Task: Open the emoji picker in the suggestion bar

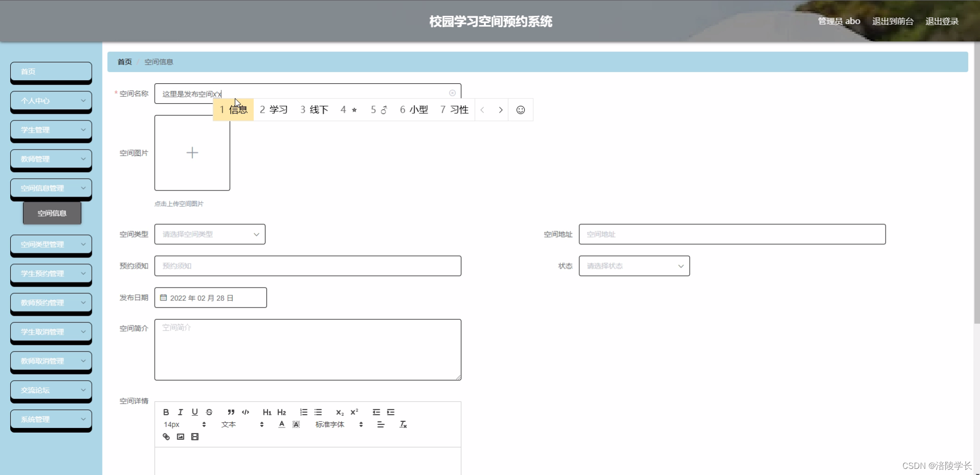Action: tap(520, 109)
